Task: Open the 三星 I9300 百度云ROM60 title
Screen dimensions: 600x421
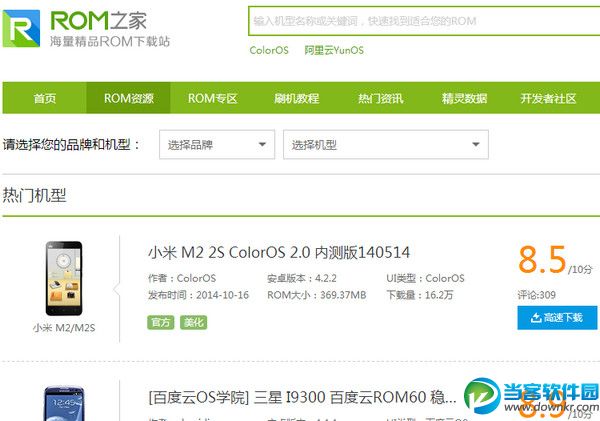Action: pyautogui.click(x=302, y=397)
